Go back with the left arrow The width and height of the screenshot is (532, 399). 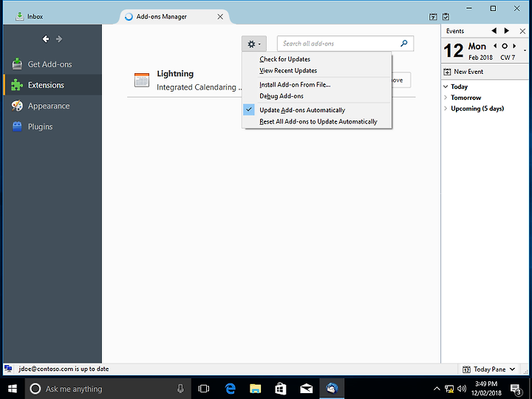click(x=46, y=39)
